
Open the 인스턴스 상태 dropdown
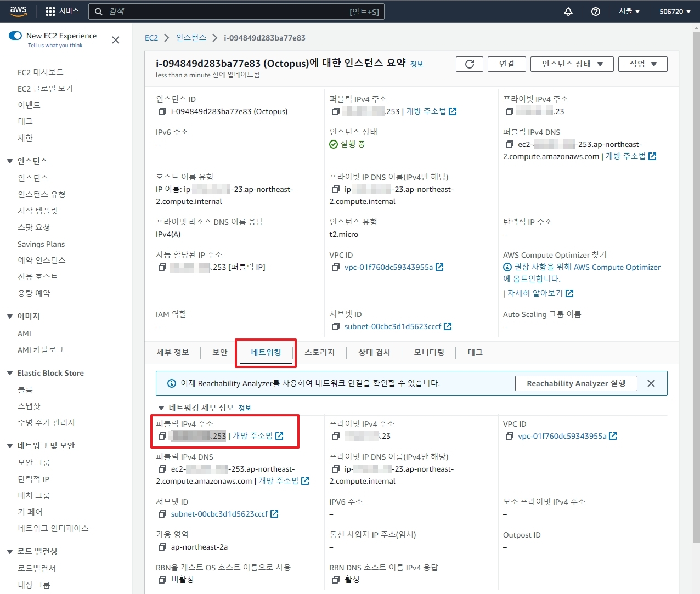573,64
